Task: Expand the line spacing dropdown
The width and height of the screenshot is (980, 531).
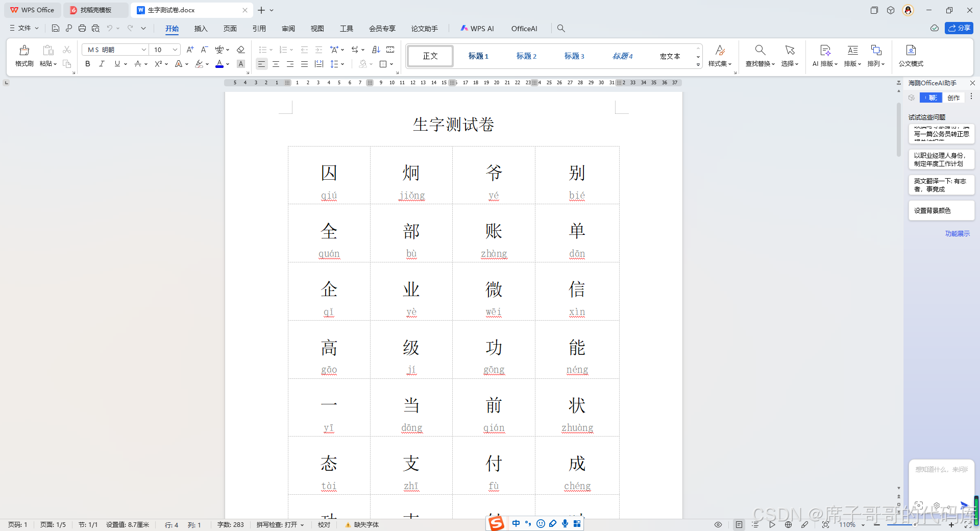Action: click(342, 64)
